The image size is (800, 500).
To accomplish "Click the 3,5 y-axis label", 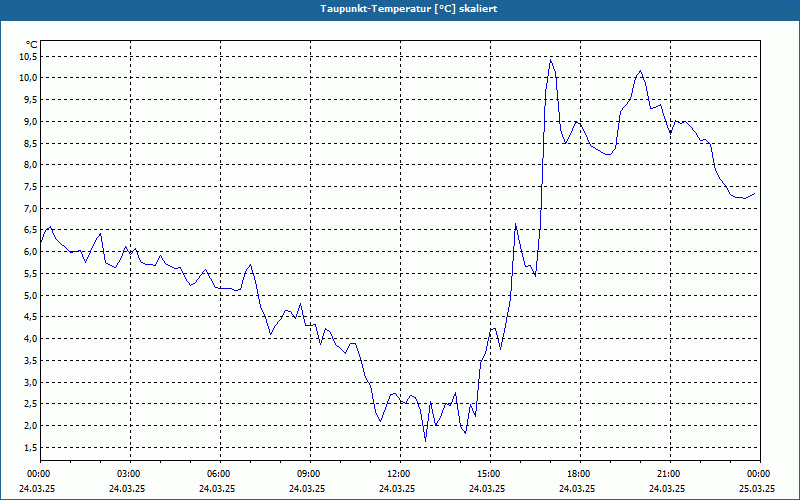I will (31, 361).
